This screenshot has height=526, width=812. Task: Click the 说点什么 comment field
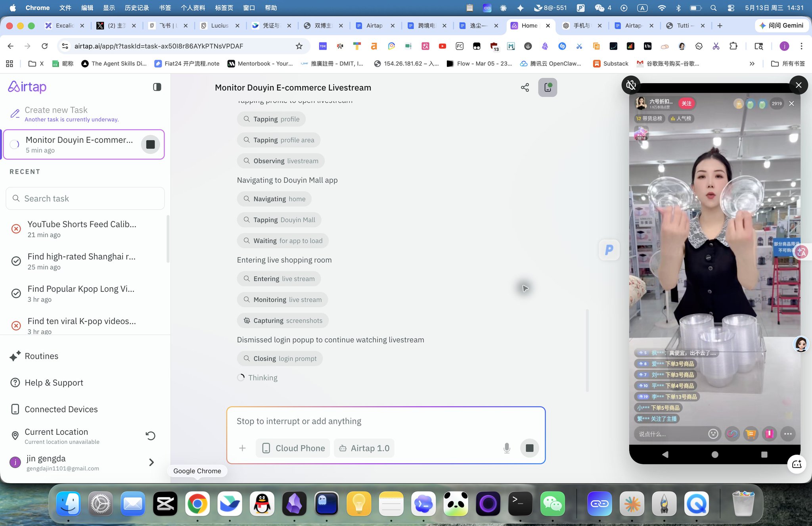pos(670,434)
